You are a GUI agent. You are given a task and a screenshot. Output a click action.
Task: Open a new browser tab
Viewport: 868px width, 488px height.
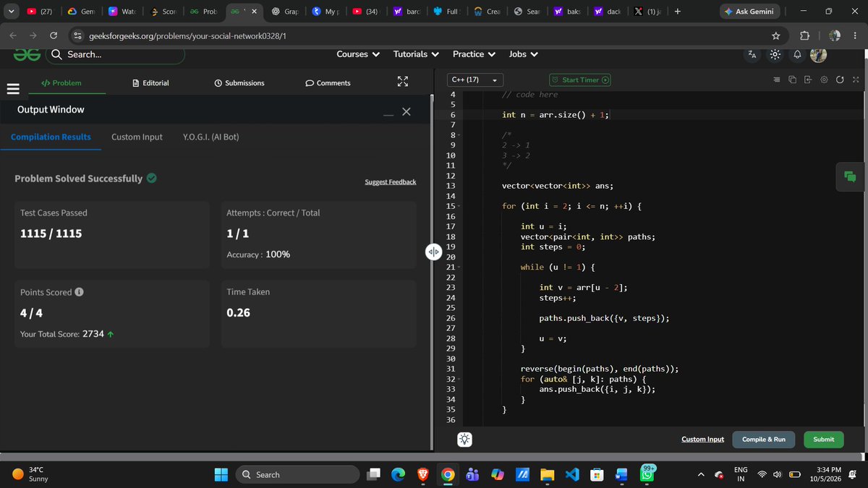(678, 12)
